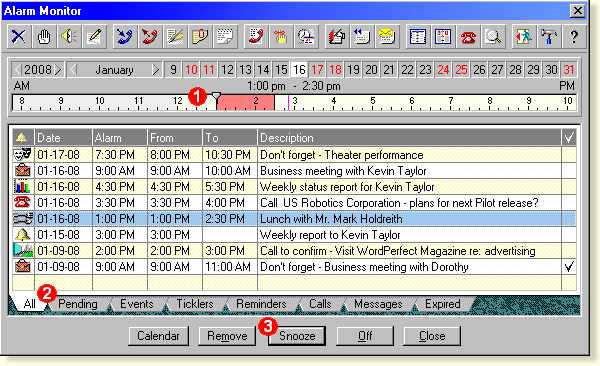Show the Expired tab

(443, 304)
